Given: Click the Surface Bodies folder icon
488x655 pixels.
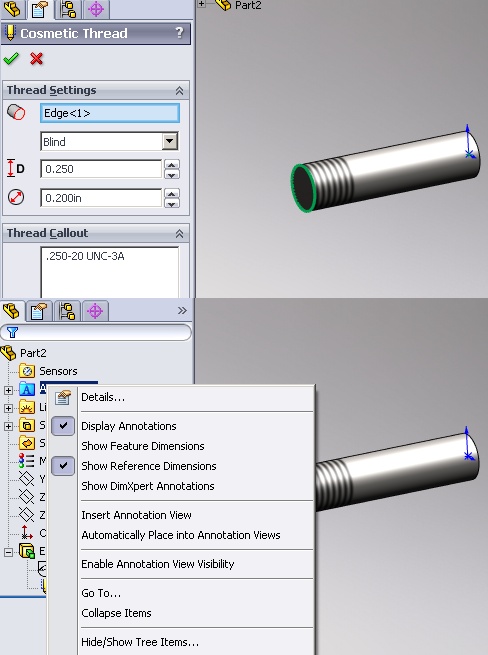Looking at the screenshot, I should coord(27,443).
